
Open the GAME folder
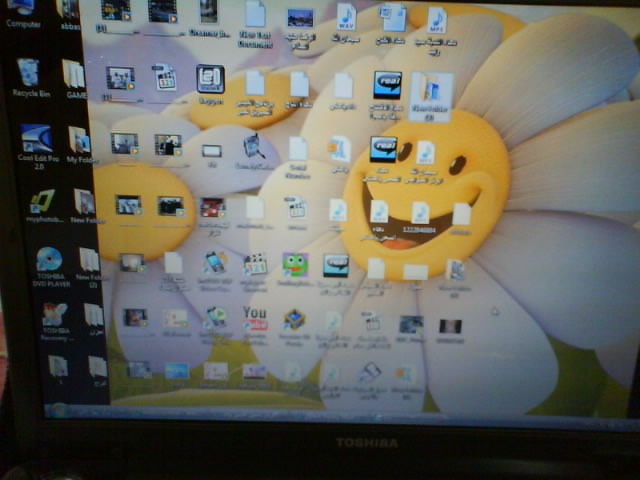[x=75, y=74]
